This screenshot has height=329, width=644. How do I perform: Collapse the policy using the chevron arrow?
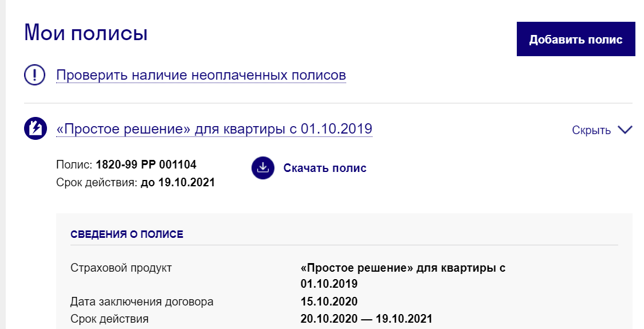[625, 130]
